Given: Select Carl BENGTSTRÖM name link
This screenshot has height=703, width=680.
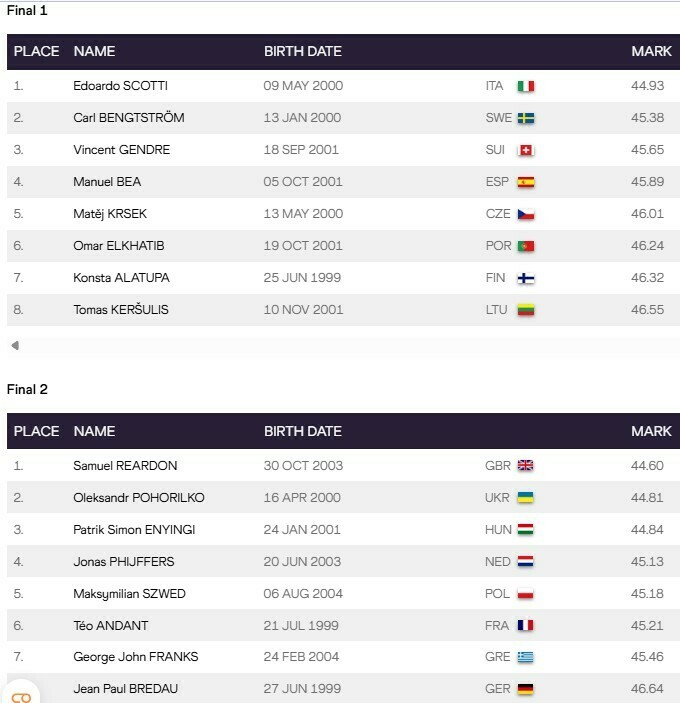Looking at the screenshot, I should 128,118.
